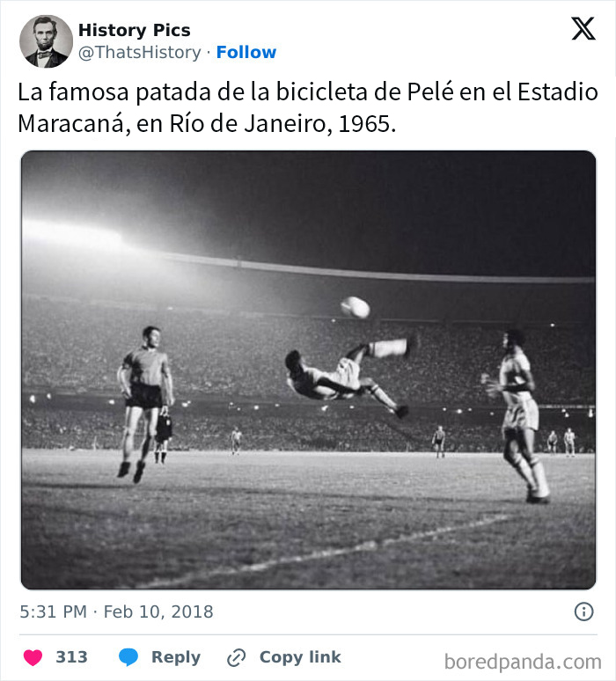Viewport: 616px width, 681px height.
Task: Click the reply speech bubble icon
Action: click(128, 657)
